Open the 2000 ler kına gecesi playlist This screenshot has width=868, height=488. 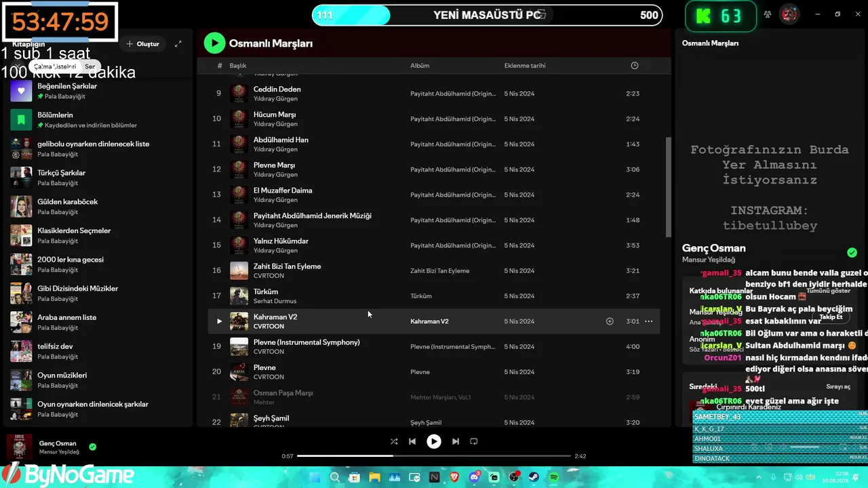pos(98,264)
